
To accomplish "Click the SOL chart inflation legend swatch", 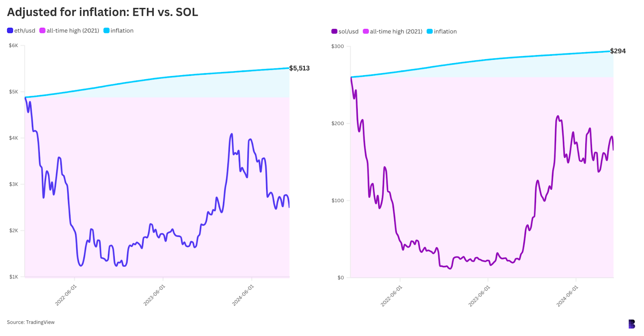I will (429, 31).
